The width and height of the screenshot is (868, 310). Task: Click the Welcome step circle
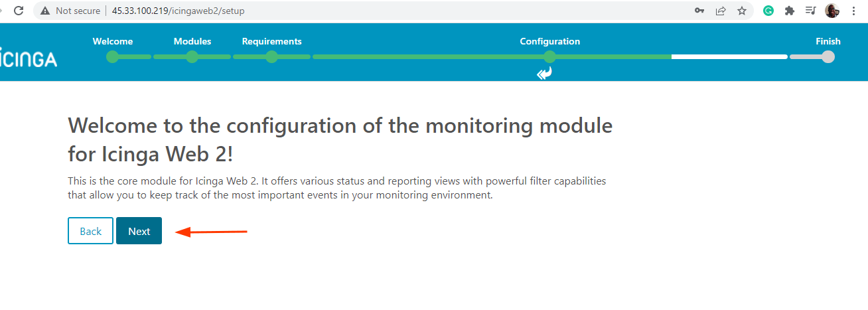pyautogui.click(x=112, y=57)
